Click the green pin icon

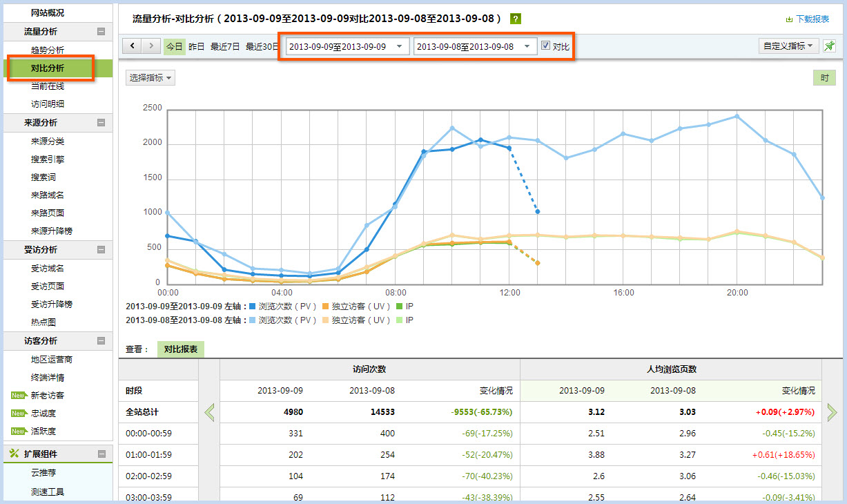pyautogui.click(x=829, y=46)
